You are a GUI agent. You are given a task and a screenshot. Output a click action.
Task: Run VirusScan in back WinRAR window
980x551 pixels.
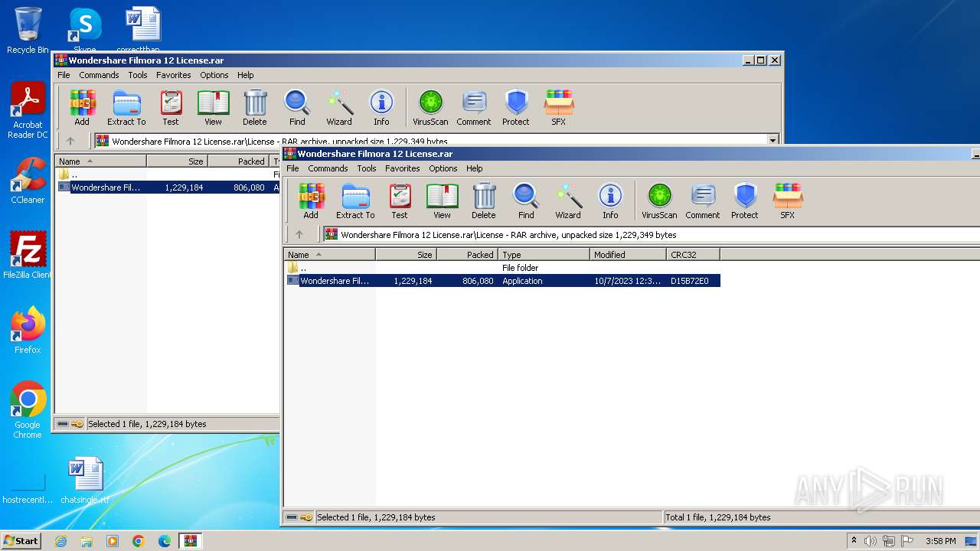coord(430,108)
